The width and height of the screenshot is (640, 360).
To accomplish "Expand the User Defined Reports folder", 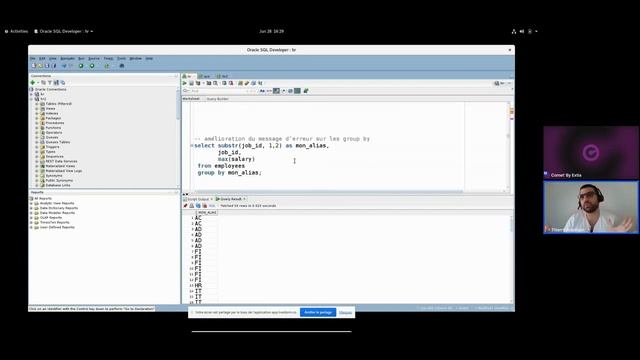I will (31, 227).
